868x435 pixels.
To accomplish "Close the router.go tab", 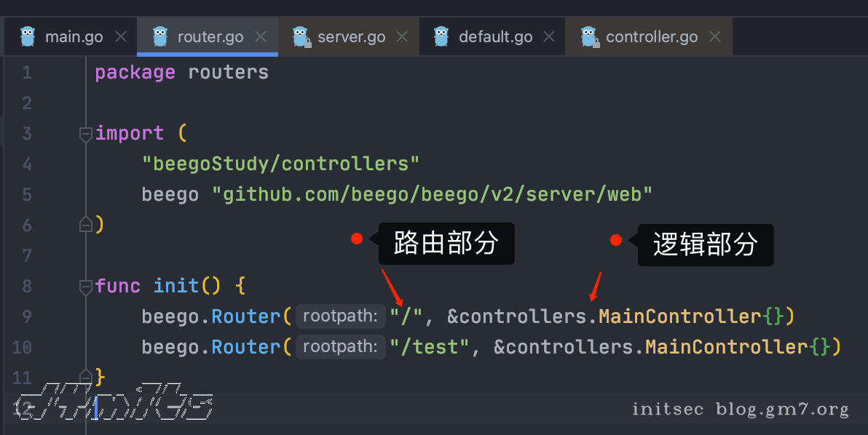I will pos(261,36).
